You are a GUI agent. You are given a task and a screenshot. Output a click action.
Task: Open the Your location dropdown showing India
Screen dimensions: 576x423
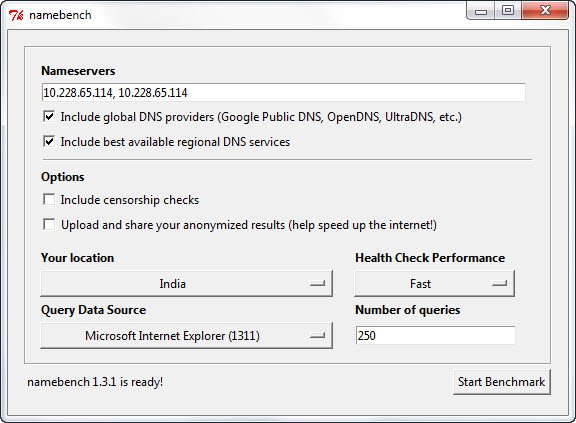[x=186, y=283]
